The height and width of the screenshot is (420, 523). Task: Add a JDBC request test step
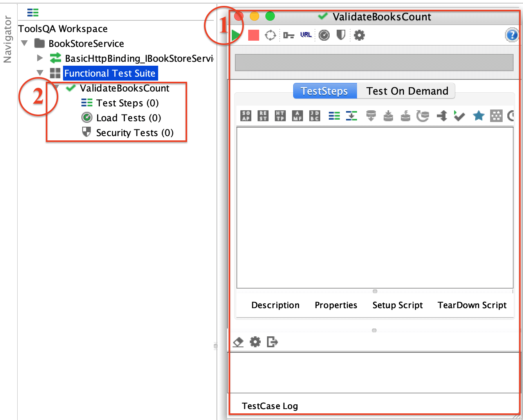tap(314, 115)
